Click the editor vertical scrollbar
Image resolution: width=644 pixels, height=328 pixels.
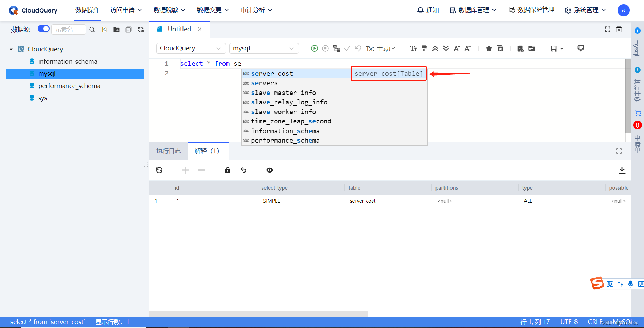coord(628,96)
